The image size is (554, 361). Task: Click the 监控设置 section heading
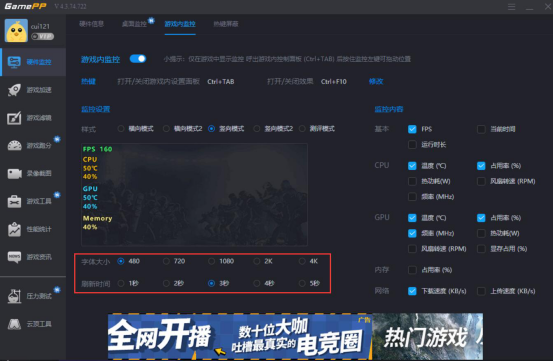tap(95, 109)
